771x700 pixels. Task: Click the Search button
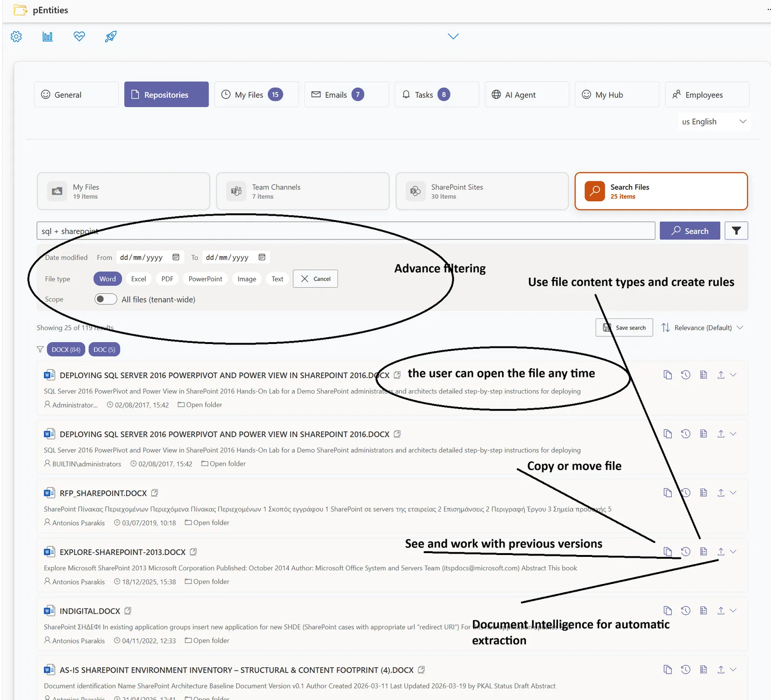coord(690,231)
